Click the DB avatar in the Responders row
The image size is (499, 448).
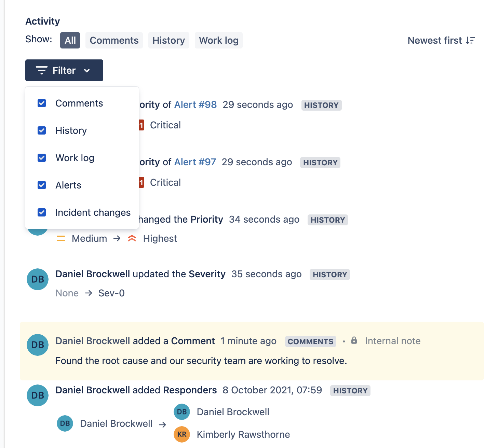pyautogui.click(x=37, y=395)
